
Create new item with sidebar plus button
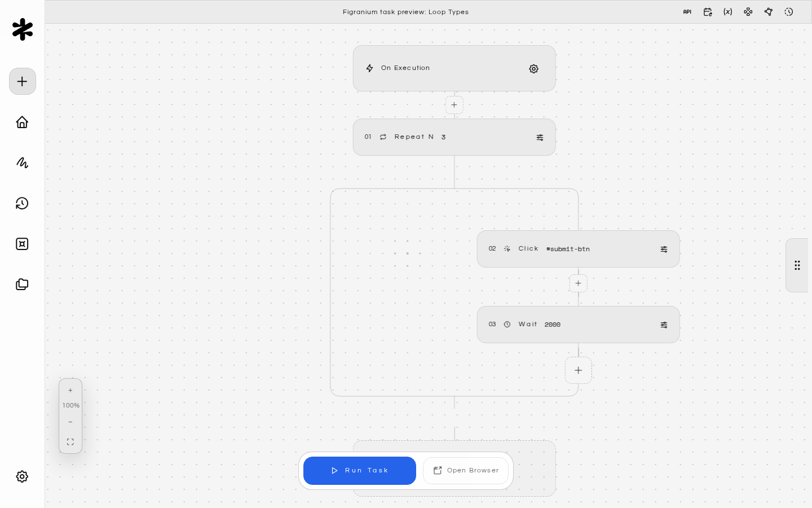pyautogui.click(x=23, y=81)
